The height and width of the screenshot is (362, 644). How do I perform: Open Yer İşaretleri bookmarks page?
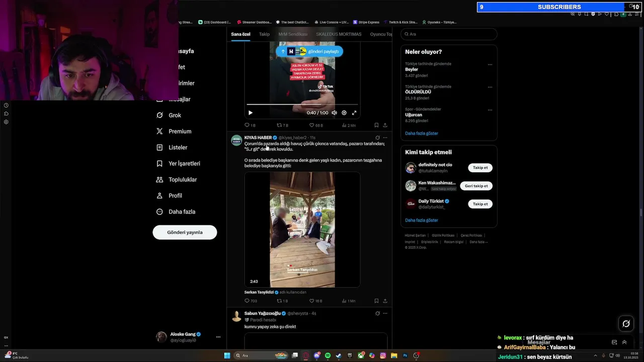pyautogui.click(x=178, y=163)
